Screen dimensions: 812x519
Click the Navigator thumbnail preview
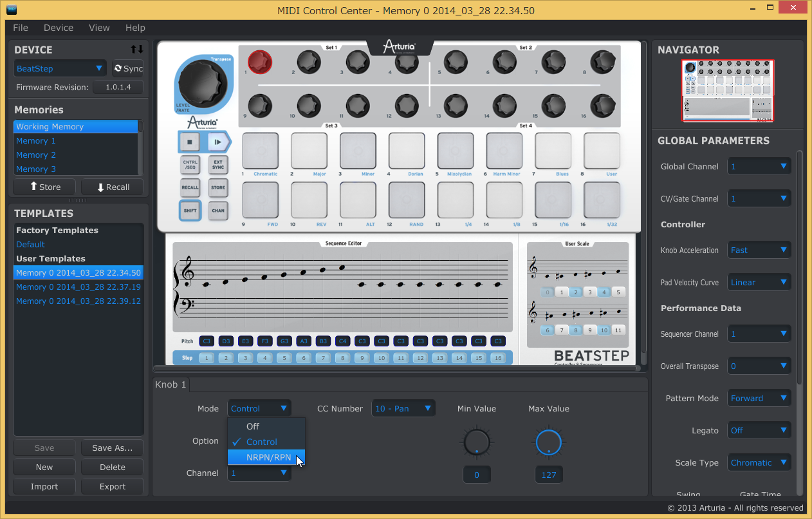[x=728, y=90]
